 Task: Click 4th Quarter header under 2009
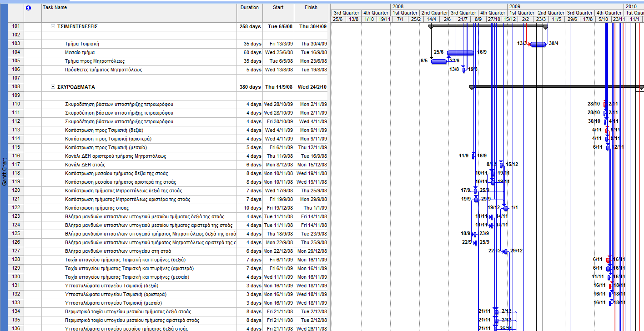point(609,13)
